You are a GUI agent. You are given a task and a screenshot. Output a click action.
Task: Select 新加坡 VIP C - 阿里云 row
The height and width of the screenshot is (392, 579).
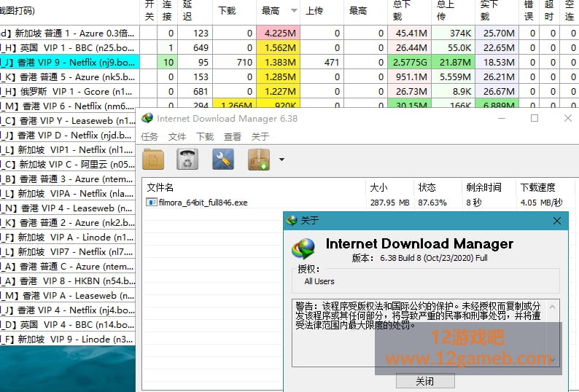coord(68,164)
